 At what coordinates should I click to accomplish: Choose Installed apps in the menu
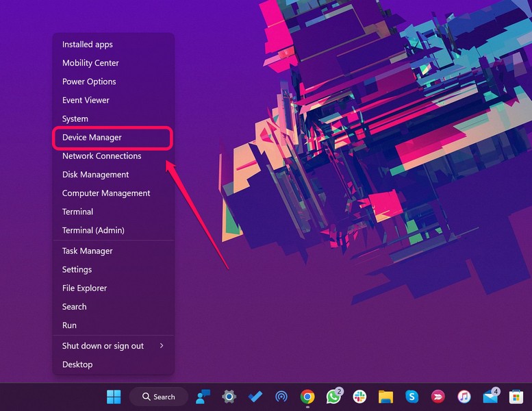tap(88, 45)
